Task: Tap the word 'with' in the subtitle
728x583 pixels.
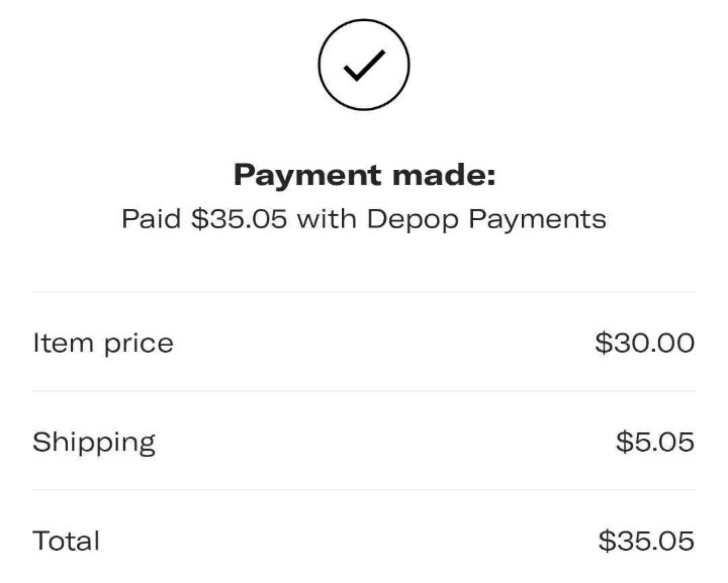Action: (x=327, y=219)
